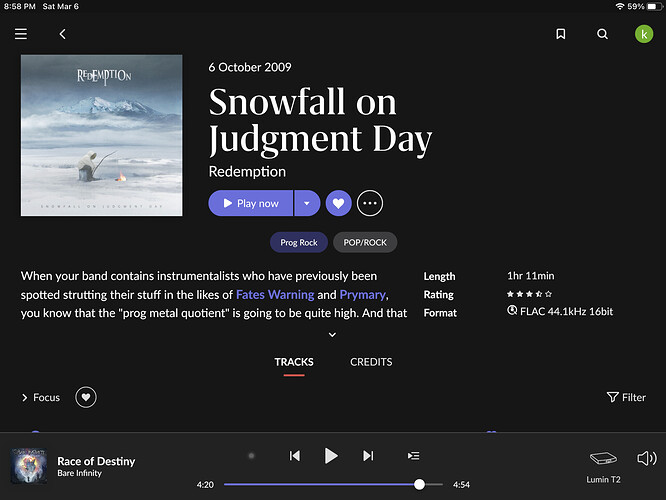Open the three-dot album options menu
Screen dimensions: 666x500
(370, 203)
